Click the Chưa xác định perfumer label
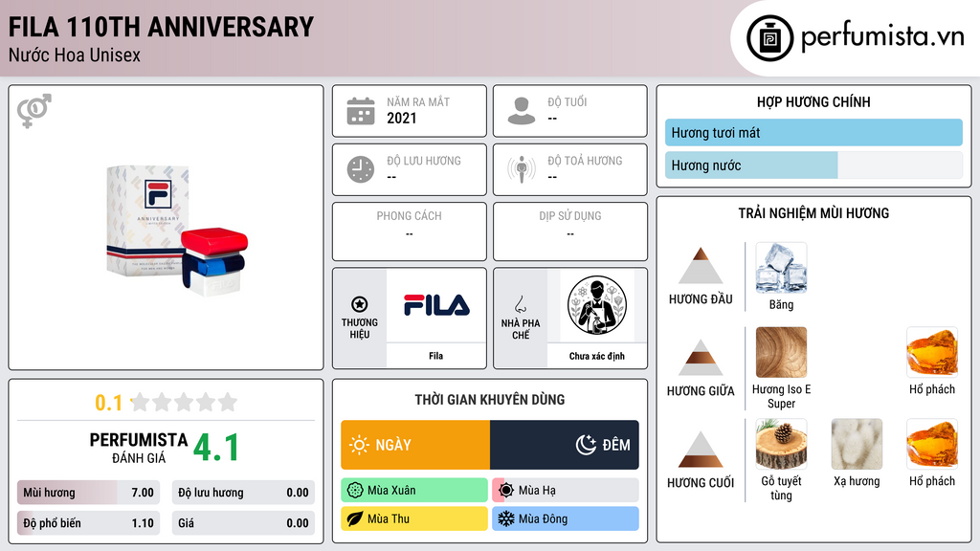The width and height of the screenshot is (980, 551). point(597,356)
